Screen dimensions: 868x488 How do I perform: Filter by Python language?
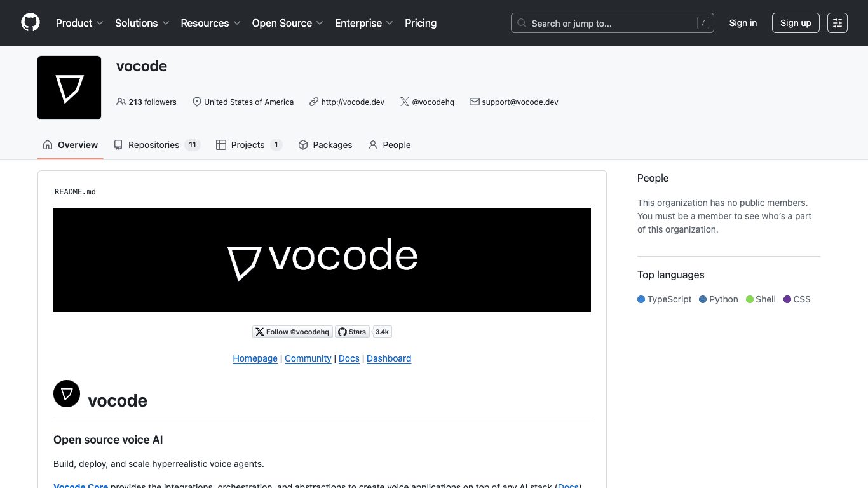pyautogui.click(x=719, y=299)
